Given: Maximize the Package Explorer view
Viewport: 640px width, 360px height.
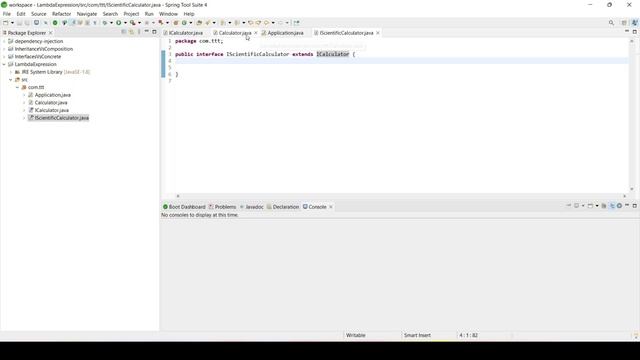Looking at the screenshot, I should [x=154, y=32].
